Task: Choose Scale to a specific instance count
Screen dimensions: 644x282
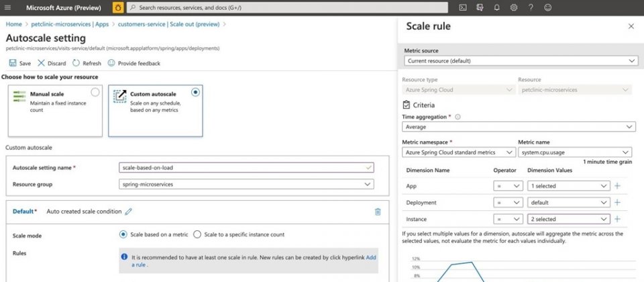Action: pos(197,234)
